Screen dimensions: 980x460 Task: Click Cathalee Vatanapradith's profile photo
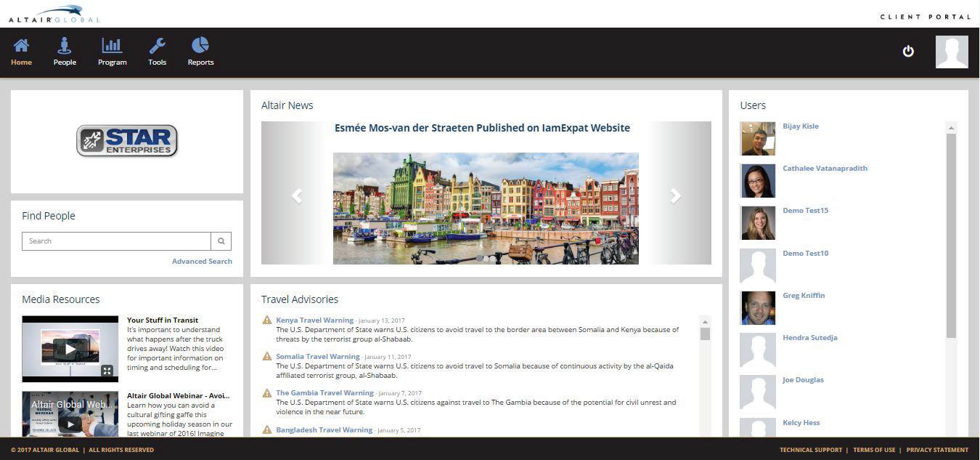tap(758, 180)
